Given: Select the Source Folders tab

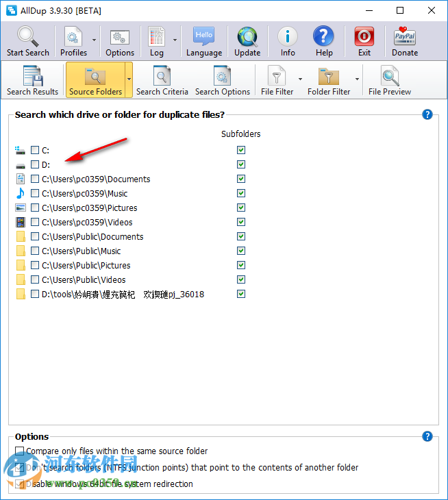Looking at the screenshot, I should (95, 80).
